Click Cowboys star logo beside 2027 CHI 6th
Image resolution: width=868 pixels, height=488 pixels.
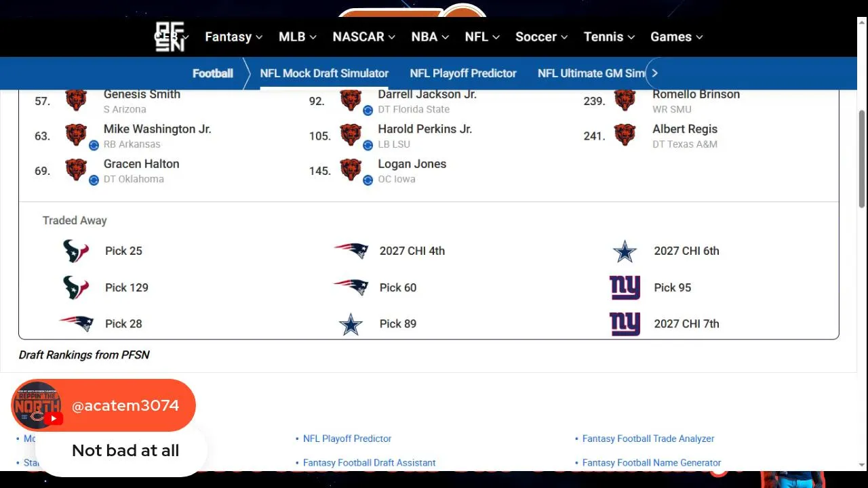[625, 251]
